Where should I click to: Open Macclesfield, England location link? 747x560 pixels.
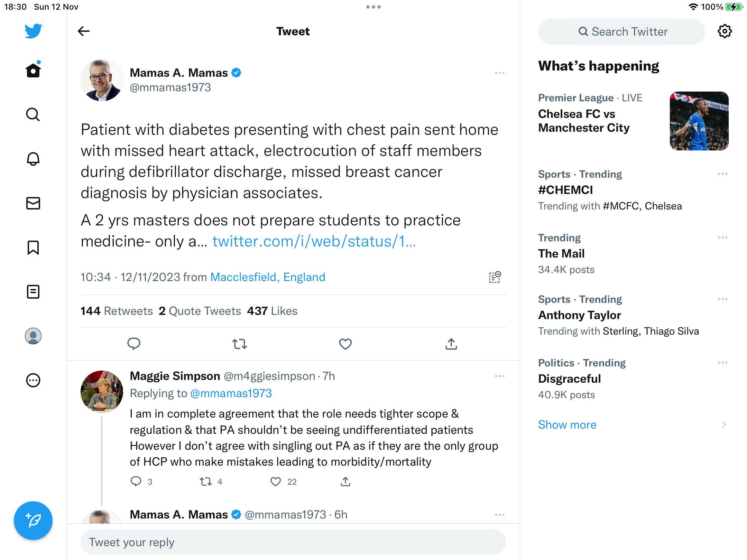tap(268, 277)
